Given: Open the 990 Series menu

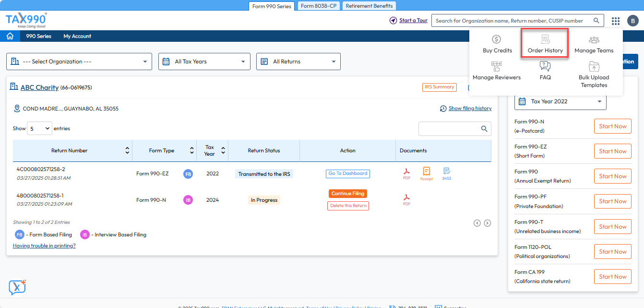Looking at the screenshot, I should tap(38, 36).
